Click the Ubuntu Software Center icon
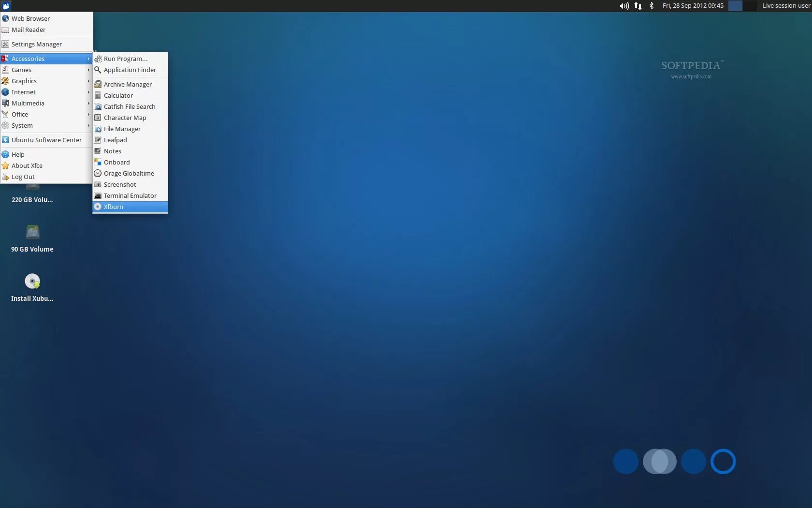The width and height of the screenshot is (812, 508). click(5, 140)
